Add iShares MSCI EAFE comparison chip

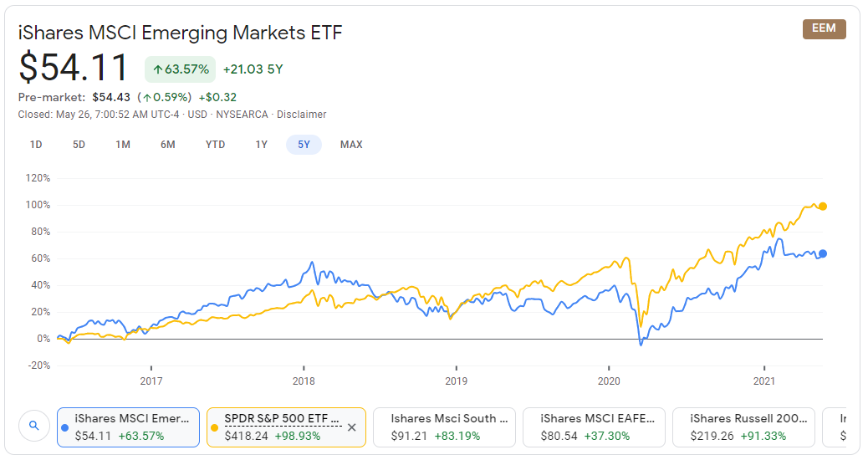(x=594, y=427)
